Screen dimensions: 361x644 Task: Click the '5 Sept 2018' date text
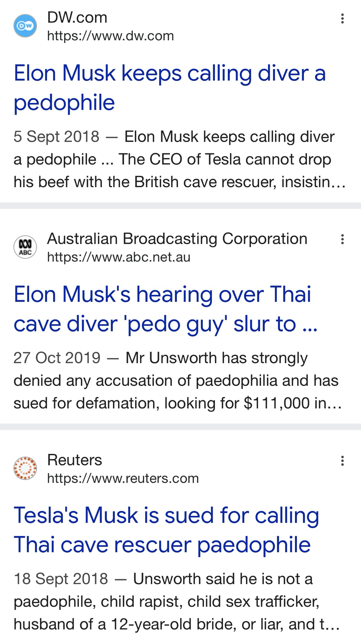click(x=56, y=137)
